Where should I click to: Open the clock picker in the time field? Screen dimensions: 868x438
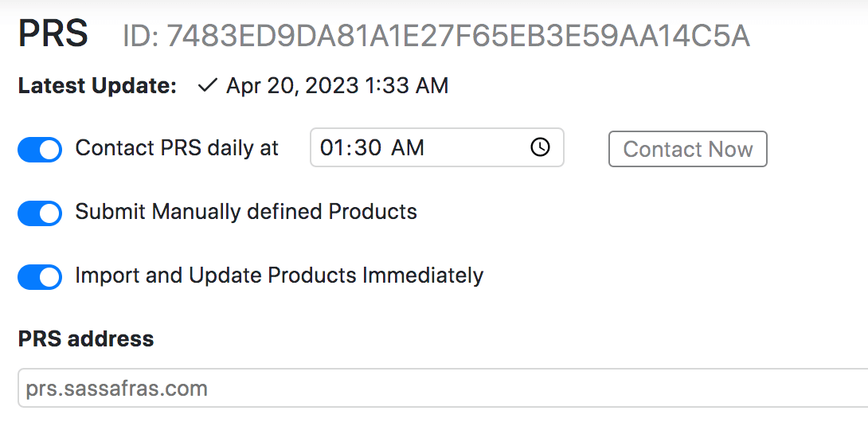pos(540,147)
